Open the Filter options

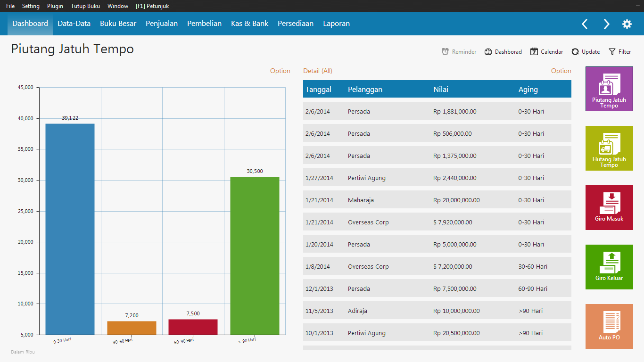pos(619,52)
